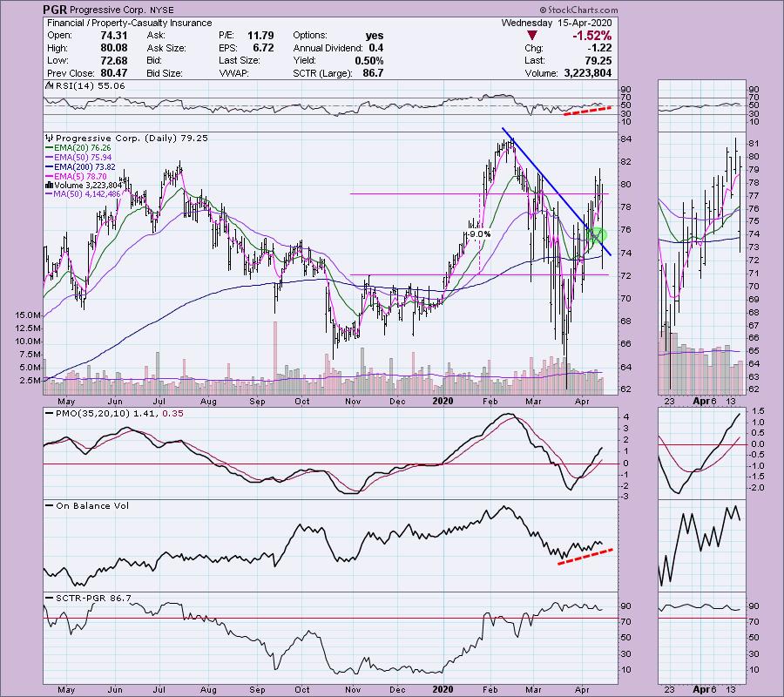Click the line marker before SCTR-PGR
Screen dimensions: 784x697
point(50,599)
